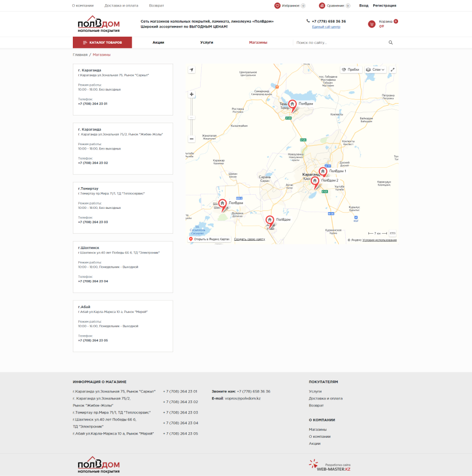Viewport: 472px width, 476px height.
Task: Click header phone +7 (778) 658 36 36
Action: pos(329,21)
